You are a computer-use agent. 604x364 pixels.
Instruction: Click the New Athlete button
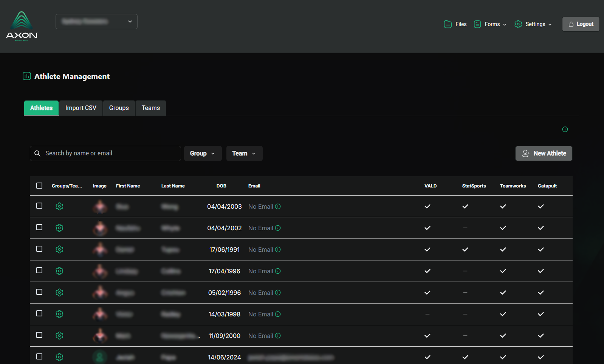(x=544, y=153)
